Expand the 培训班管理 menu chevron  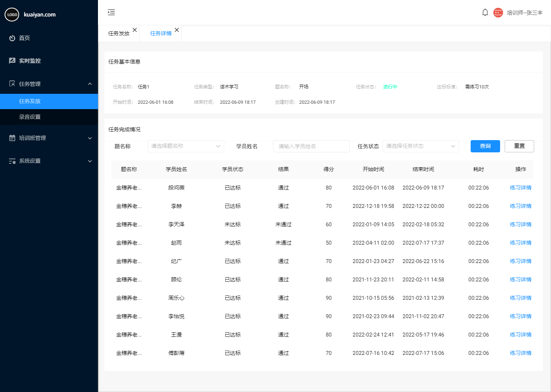coord(90,138)
